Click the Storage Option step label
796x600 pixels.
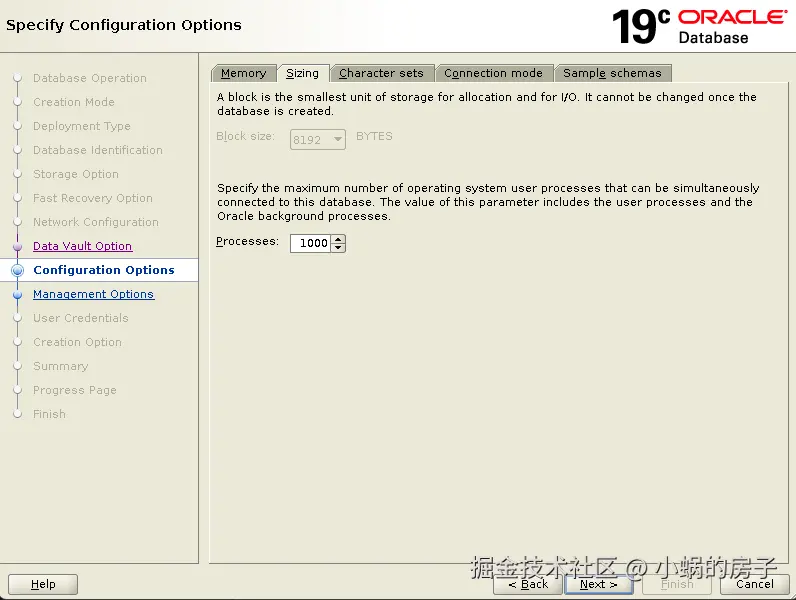pyautogui.click(x=76, y=174)
